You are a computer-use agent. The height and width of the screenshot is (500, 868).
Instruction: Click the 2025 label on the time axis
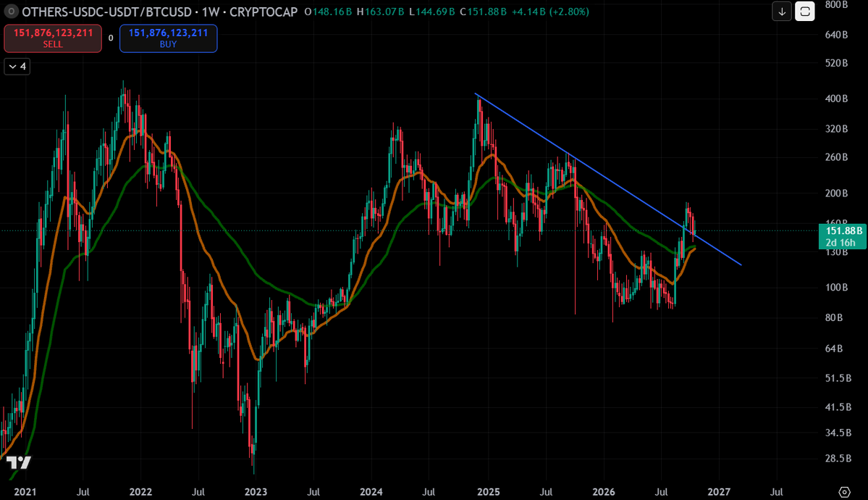tap(488, 492)
